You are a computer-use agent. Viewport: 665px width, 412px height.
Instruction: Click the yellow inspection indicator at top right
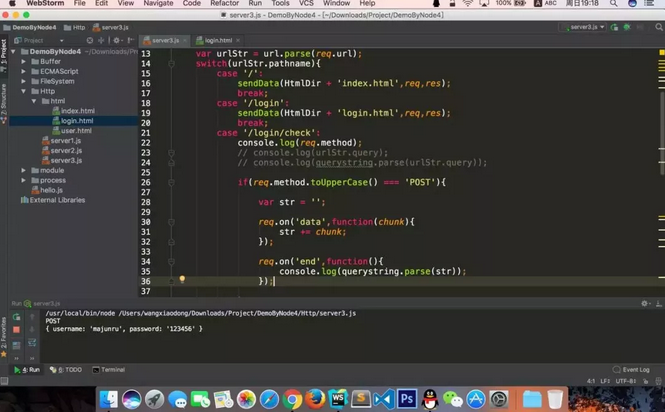pos(662,53)
